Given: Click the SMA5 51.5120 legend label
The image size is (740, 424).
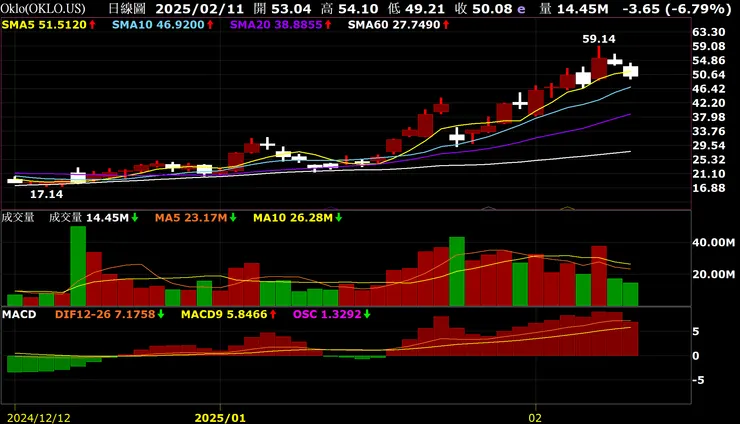Looking at the screenshot, I should (44, 25).
